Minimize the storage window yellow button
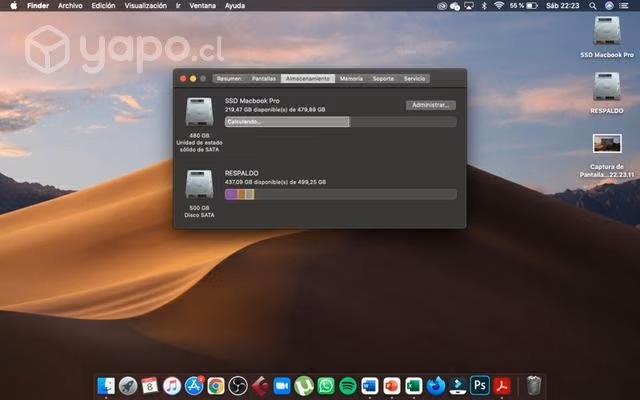 tap(193, 78)
